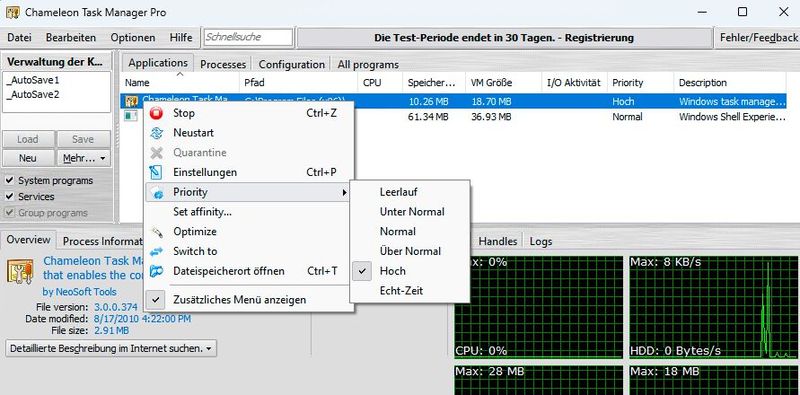Click the Save button
800x395 pixels.
(x=83, y=139)
